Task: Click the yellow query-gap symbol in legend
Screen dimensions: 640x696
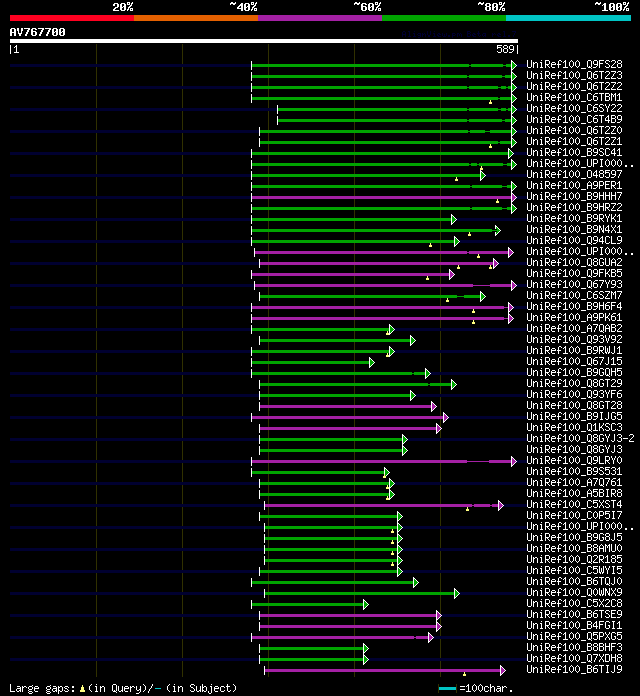Action: pyautogui.click(x=82, y=688)
